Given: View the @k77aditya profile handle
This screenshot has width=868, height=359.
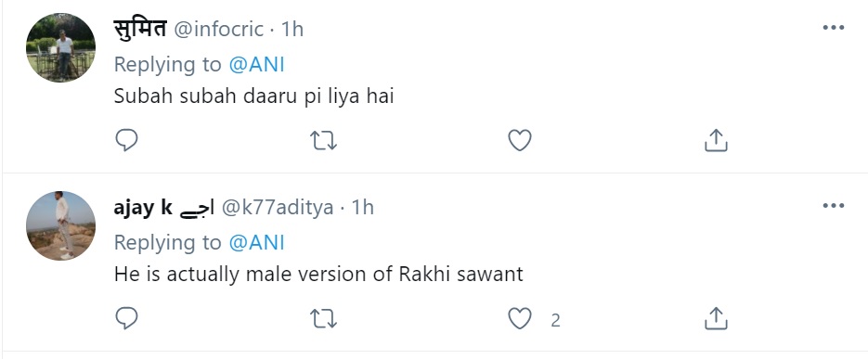Looking at the screenshot, I should point(278,208).
